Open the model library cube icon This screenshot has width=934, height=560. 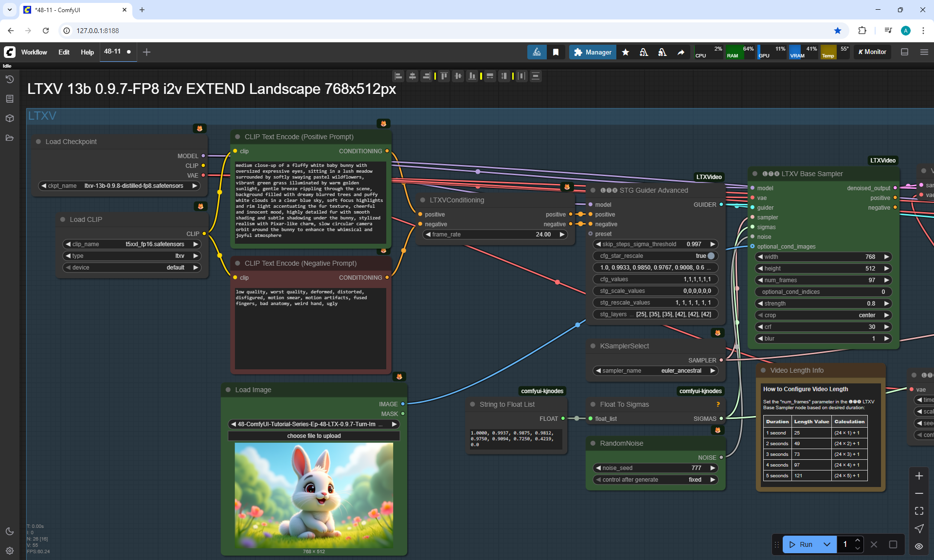click(9, 118)
